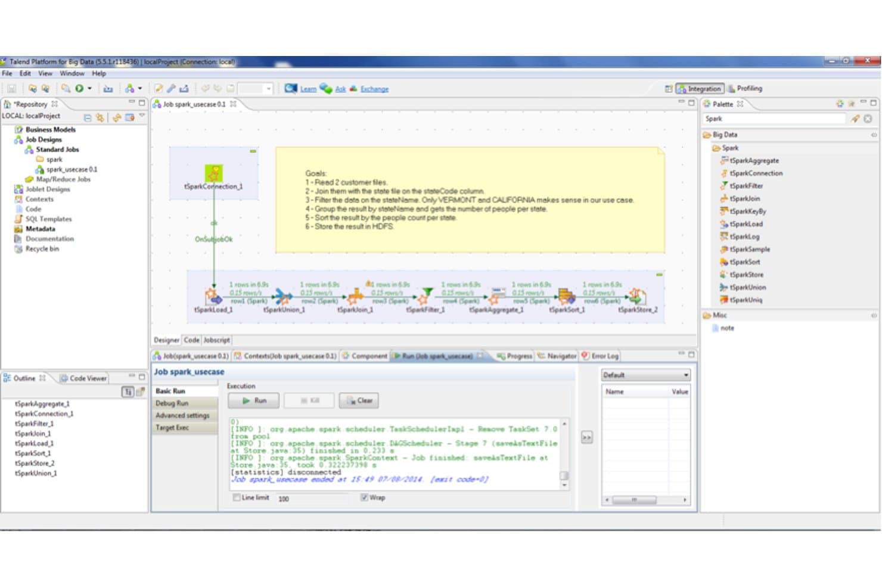Open the Ask link

[340, 89]
